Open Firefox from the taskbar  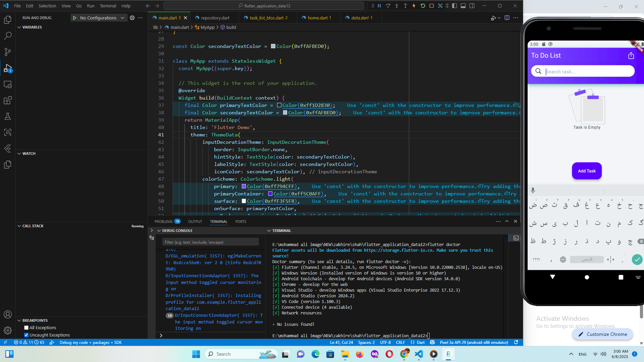pos(360,354)
